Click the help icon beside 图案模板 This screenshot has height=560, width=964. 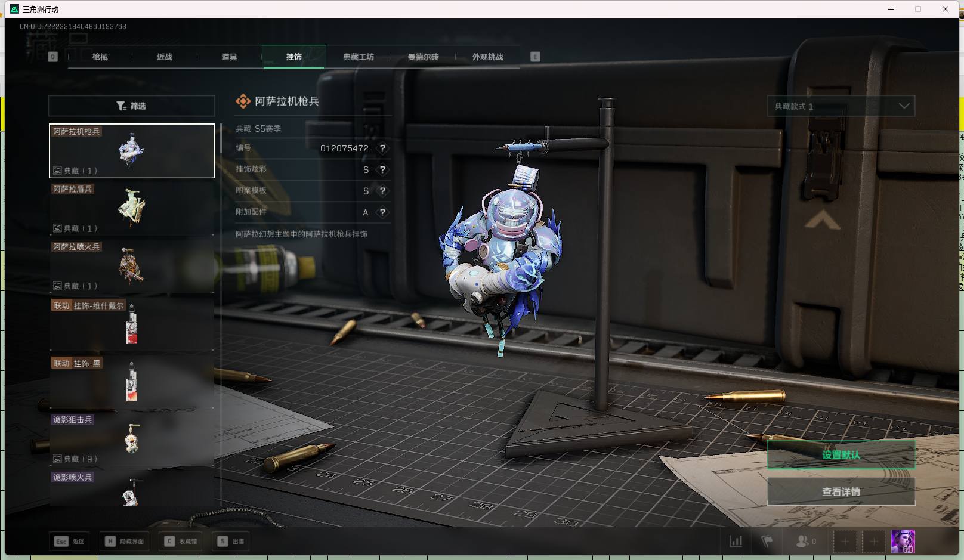tap(382, 191)
